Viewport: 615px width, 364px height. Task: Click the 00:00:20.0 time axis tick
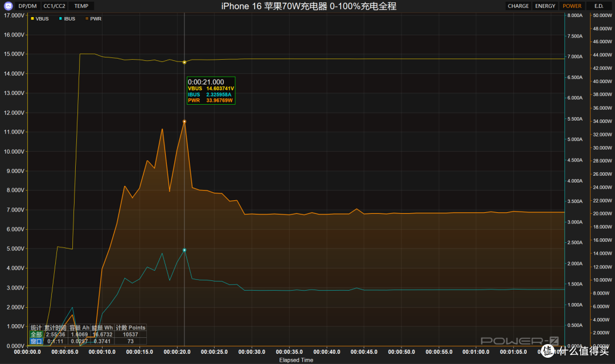coord(177,352)
